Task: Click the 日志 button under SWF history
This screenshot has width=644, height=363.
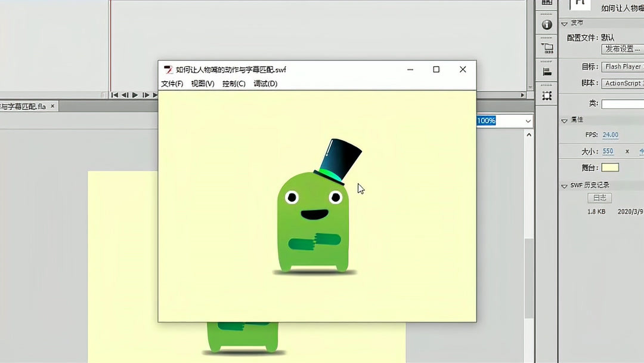Action: point(599,198)
